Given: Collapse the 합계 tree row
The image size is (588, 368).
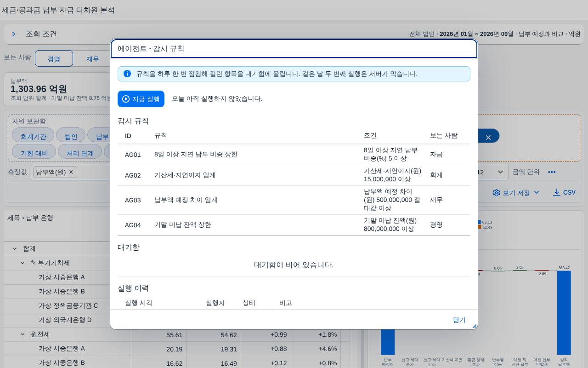Looking at the screenshot, I should (x=15, y=248).
